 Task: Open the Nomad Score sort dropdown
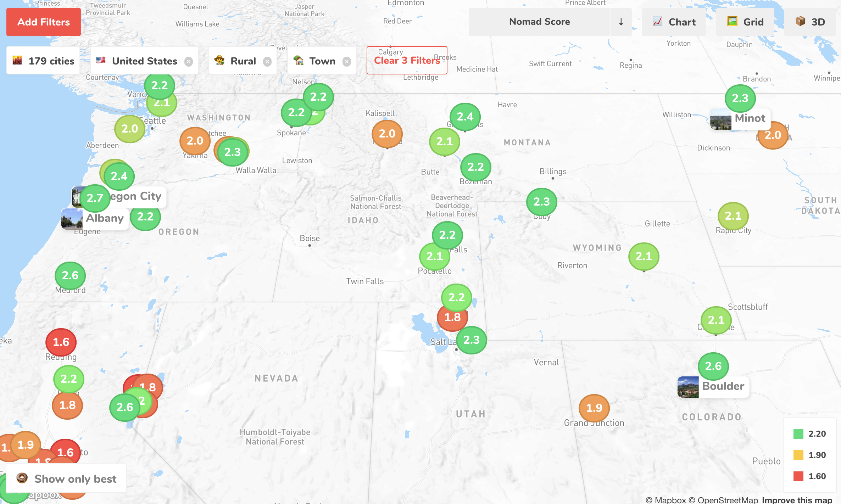click(539, 22)
